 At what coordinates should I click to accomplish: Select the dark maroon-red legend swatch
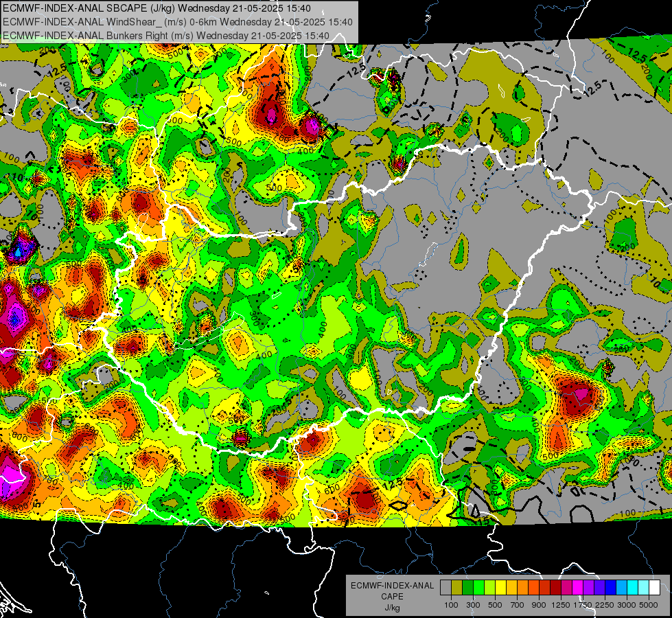556,588
